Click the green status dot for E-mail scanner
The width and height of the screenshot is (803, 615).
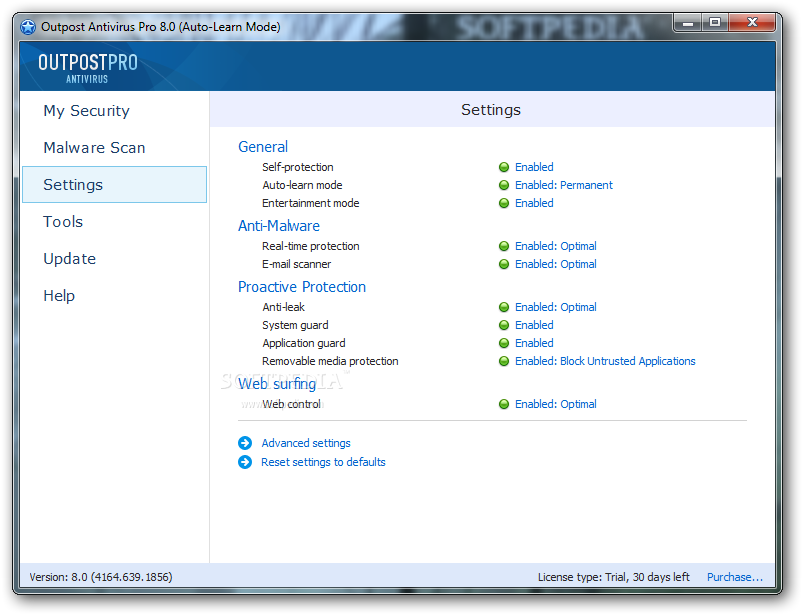(504, 264)
